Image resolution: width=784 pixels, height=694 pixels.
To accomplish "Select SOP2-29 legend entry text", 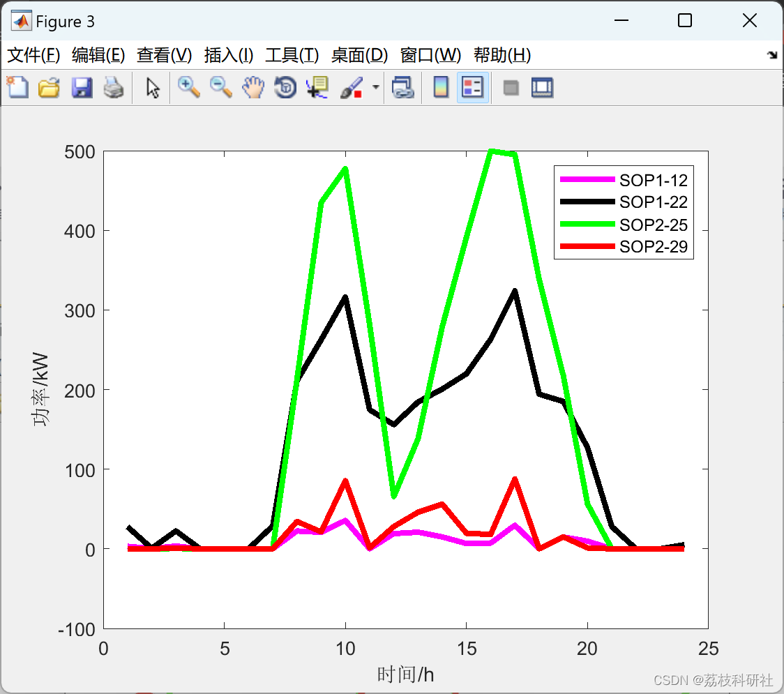I will coord(653,246).
